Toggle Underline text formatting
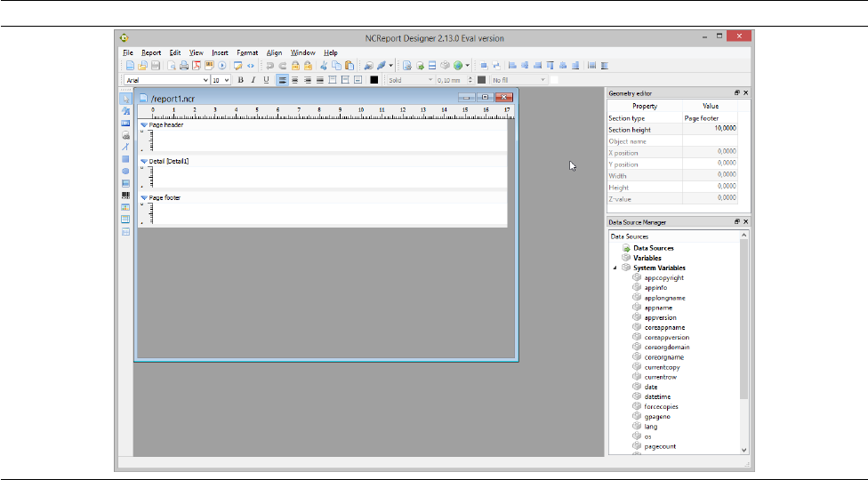Image resolution: width=868 pixels, height=480 pixels. pos(265,80)
